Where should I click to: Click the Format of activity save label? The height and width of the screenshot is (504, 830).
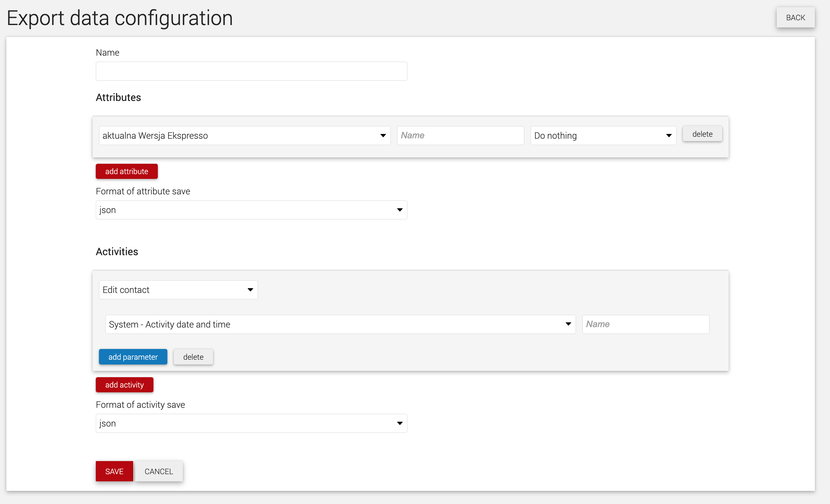[x=140, y=405]
